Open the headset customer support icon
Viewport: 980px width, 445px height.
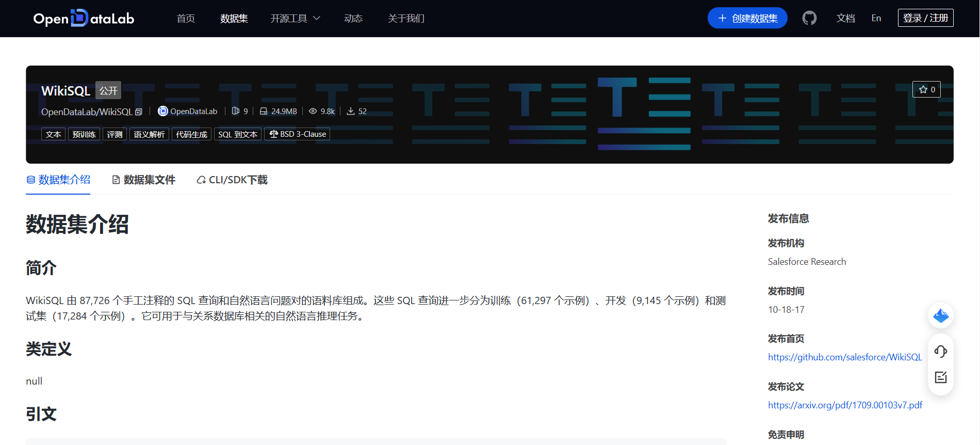coord(941,352)
